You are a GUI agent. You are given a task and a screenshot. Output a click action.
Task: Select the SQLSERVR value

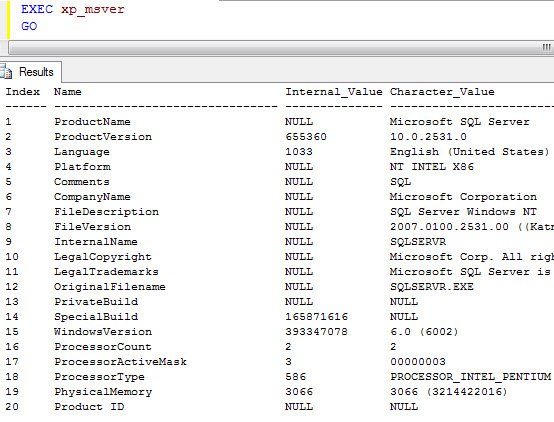tap(418, 242)
